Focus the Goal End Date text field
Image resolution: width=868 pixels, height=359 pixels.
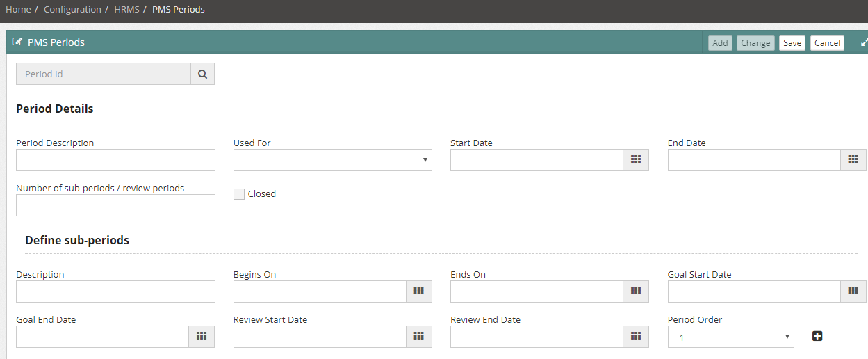pyautogui.click(x=103, y=337)
